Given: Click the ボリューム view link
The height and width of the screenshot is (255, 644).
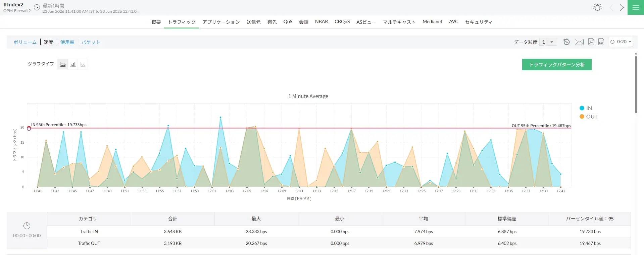Looking at the screenshot, I should point(25,42).
